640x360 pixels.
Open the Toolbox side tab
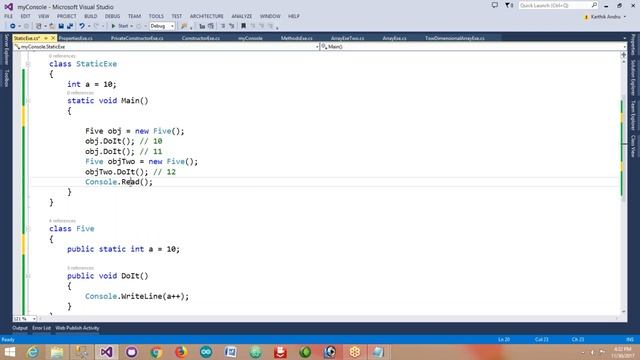[x=6, y=78]
